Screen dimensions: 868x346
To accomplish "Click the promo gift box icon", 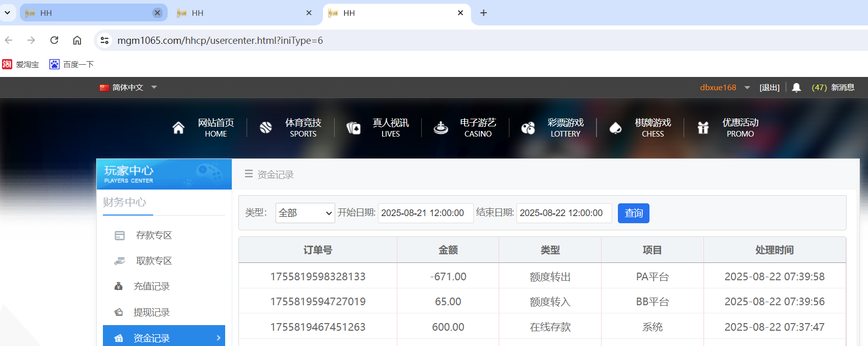I will [x=703, y=128].
